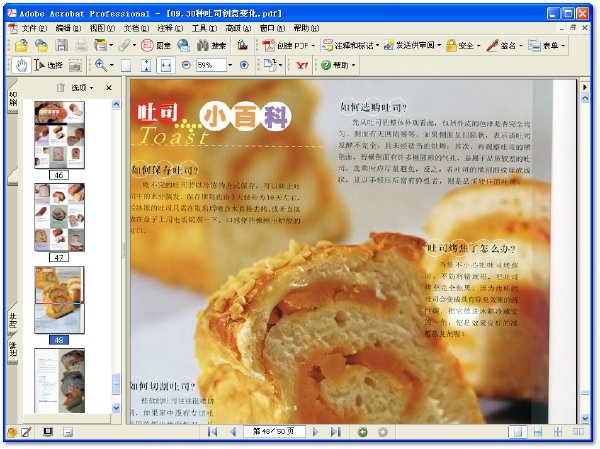The image size is (600, 449).
Task: Open the 文档 menu
Action: click(x=136, y=28)
